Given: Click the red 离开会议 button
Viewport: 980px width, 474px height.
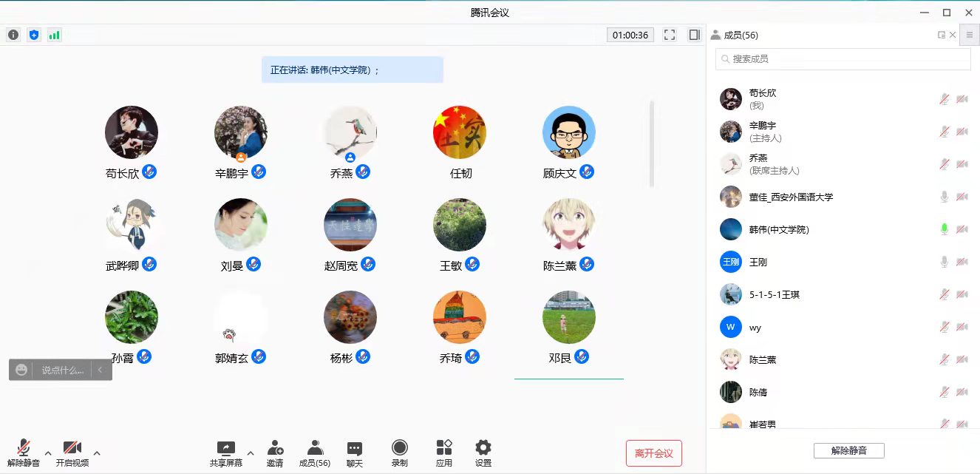Looking at the screenshot, I should (653, 453).
